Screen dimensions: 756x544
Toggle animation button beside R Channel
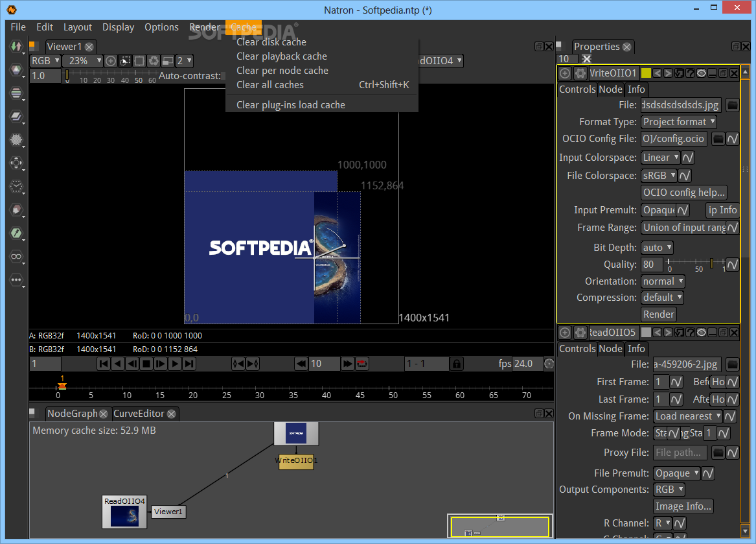[x=680, y=523]
